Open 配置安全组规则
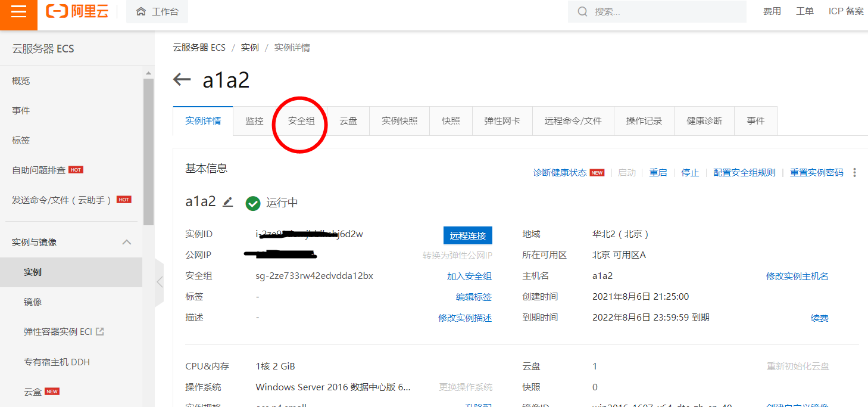This screenshot has height=407, width=868. pos(744,173)
